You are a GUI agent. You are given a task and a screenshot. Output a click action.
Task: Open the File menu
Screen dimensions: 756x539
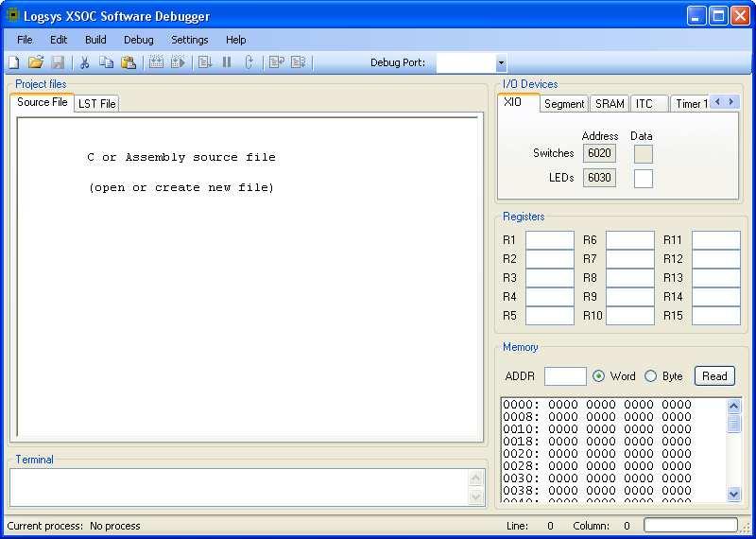click(x=25, y=40)
